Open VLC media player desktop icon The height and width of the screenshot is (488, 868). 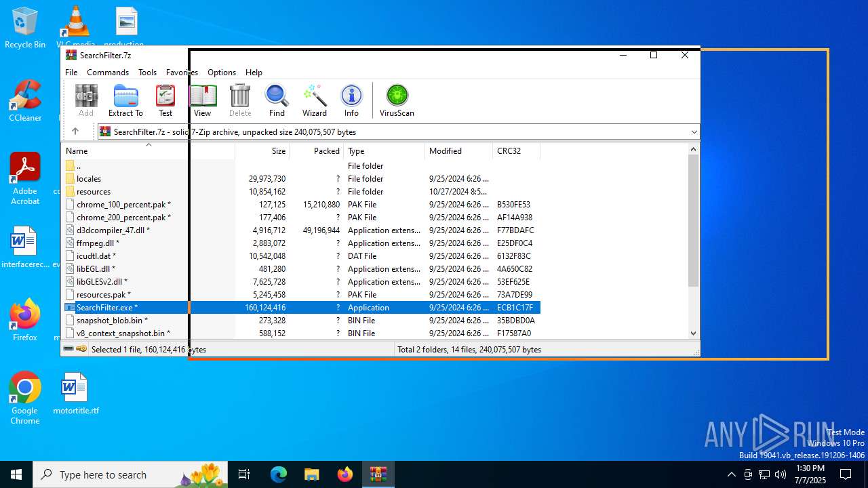click(x=75, y=28)
